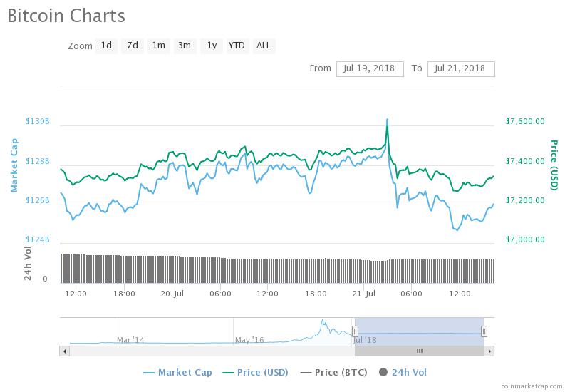Screen dimensions: 570x392
Task: Click the Mar '14 area in navigator
Action: 130,340
